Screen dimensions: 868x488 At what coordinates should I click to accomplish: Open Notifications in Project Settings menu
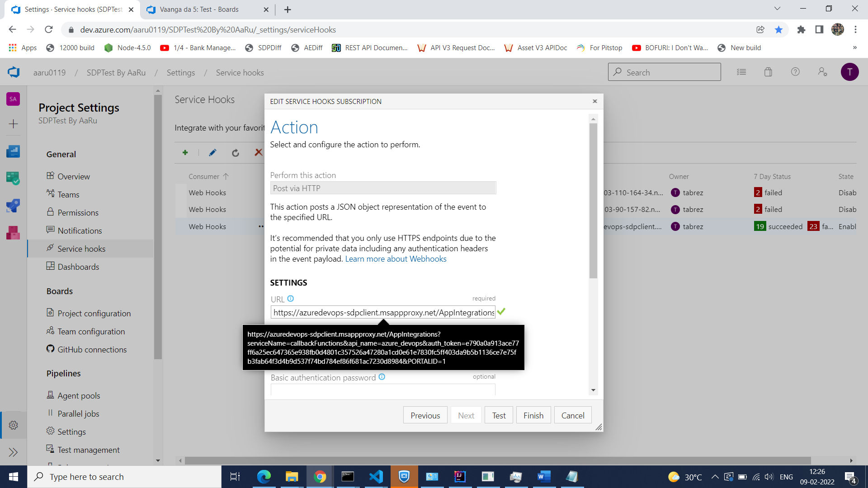click(x=80, y=230)
